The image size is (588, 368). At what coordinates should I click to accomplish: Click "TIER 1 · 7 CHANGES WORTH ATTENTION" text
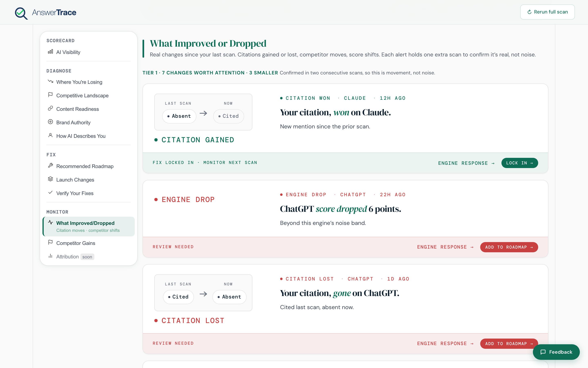(x=193, y=73)
